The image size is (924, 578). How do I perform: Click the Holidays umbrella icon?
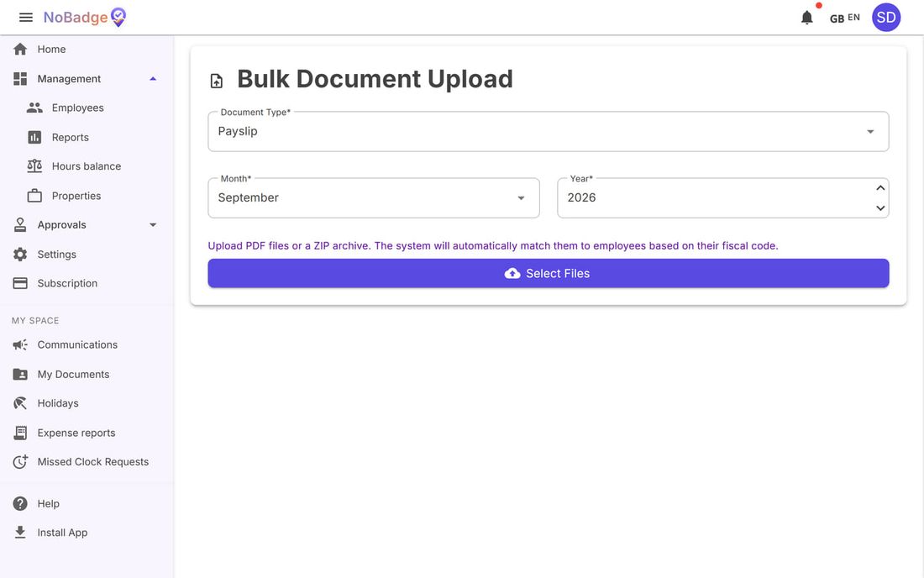[20, 403]
